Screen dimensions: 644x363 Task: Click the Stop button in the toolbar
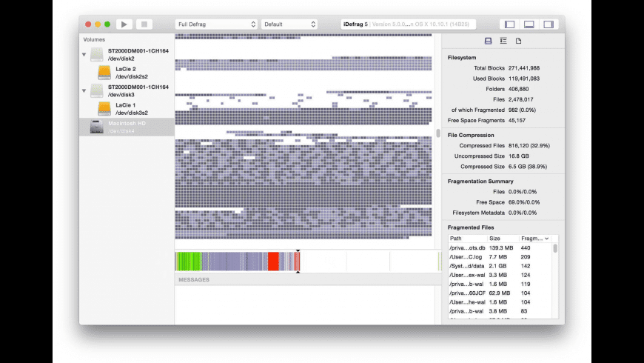[144, 24]
